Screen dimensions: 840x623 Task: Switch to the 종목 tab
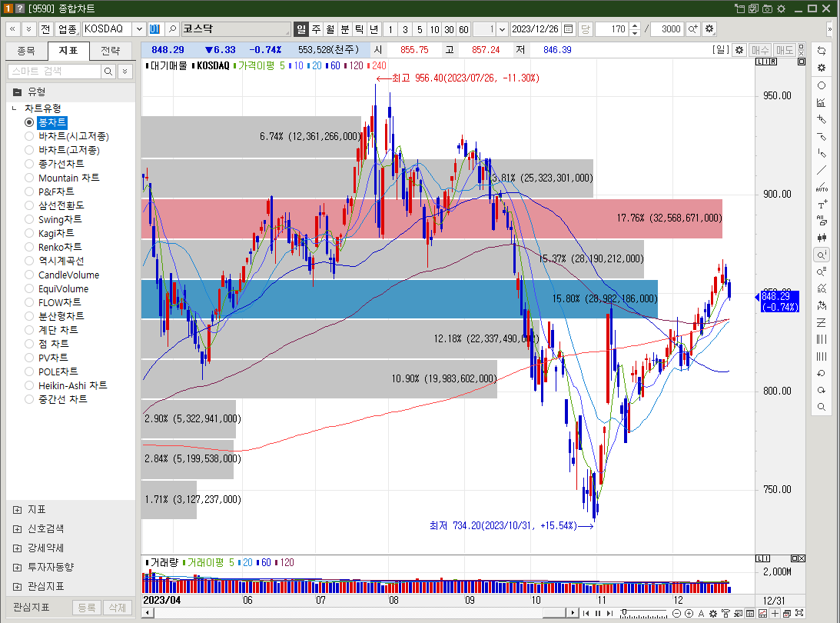click(x=26, y=51)
